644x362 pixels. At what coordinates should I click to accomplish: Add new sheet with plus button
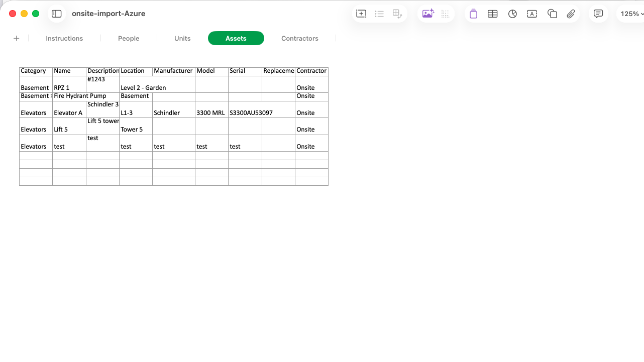[x=17, y=38]
